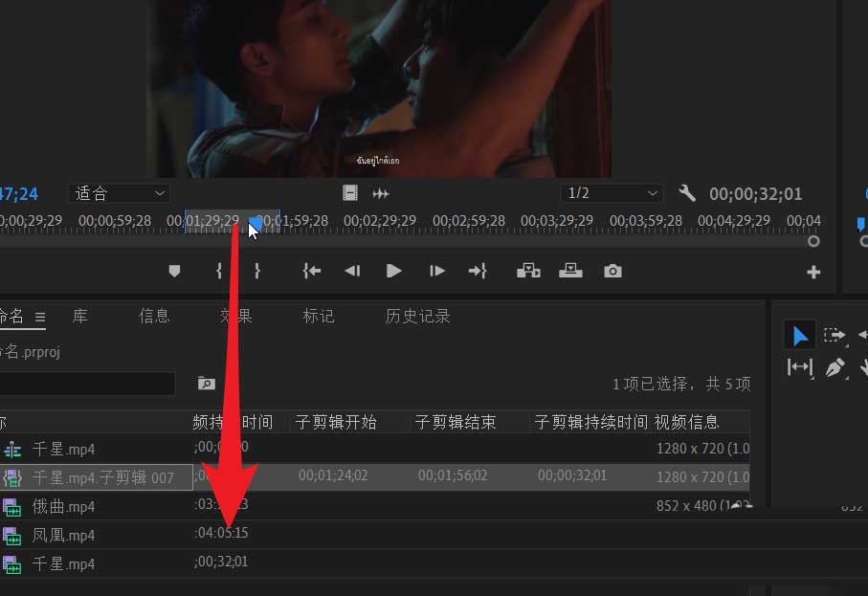Image resolution: width=868 pixels, height=596 pixels.
Task: Select the Pen tool
Action: tap(835, 367)
